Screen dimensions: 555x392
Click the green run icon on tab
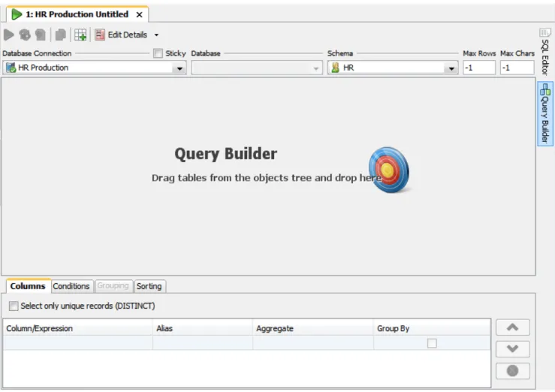pyautogui.click(x=17, y=14)
